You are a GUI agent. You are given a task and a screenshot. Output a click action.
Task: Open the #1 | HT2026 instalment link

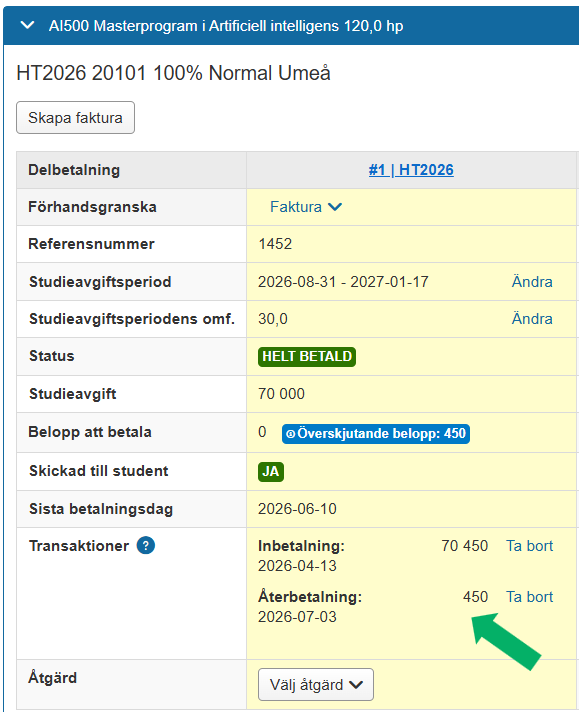coord(411,170)
